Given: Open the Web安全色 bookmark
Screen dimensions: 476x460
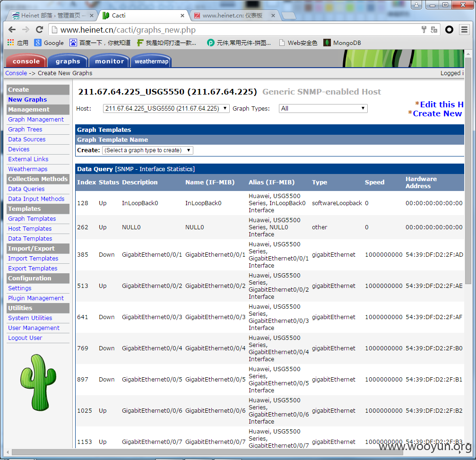Looking at the screenshot, I should pyautogui.click(x=298, y=43).
